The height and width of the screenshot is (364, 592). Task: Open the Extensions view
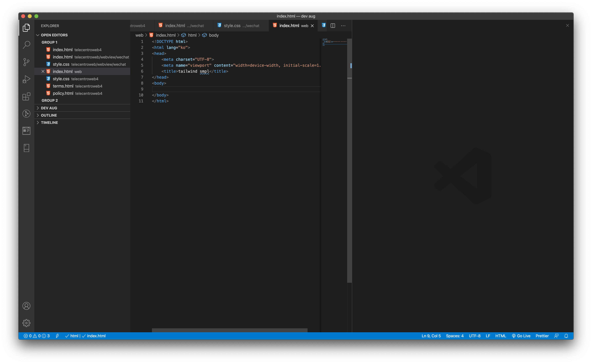click(x=26, y=97)
